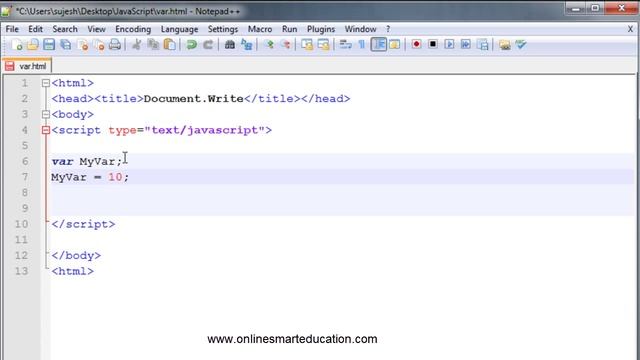The width and height of the screenshot is (640, 360).
Task: Copy selection using the Copy icon
Action: (153, 44)
